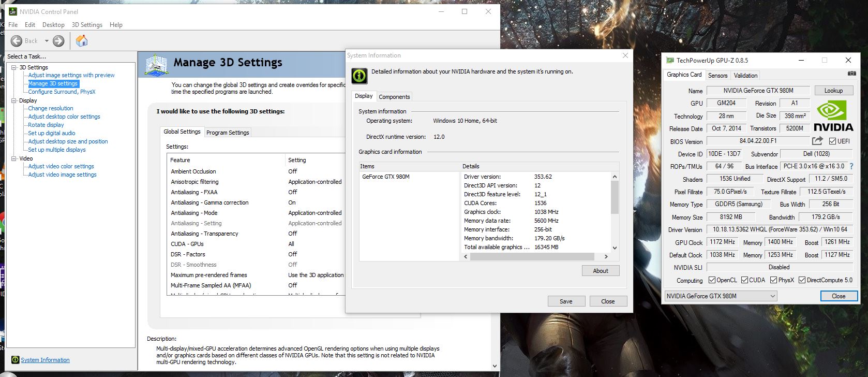Viewport: 868px width, 377px height.
Task: Collapse the Display tree node
Action: (14, 100)
